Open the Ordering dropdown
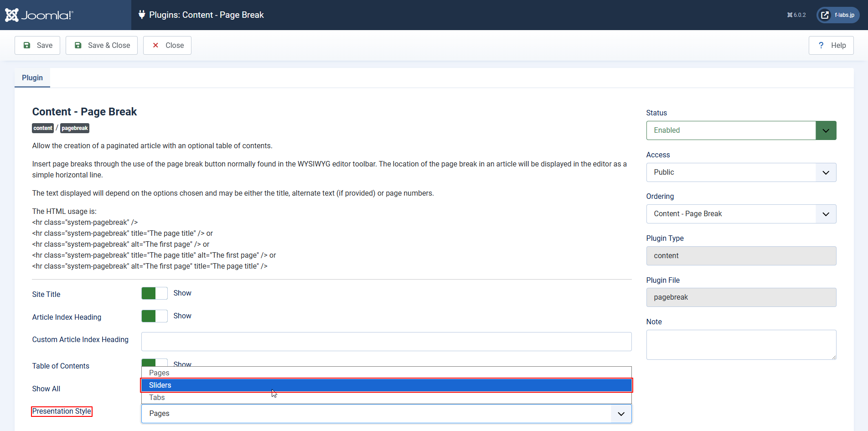This screenshot has width=868, height=431. pyautogui.click(x=741, y=214)
